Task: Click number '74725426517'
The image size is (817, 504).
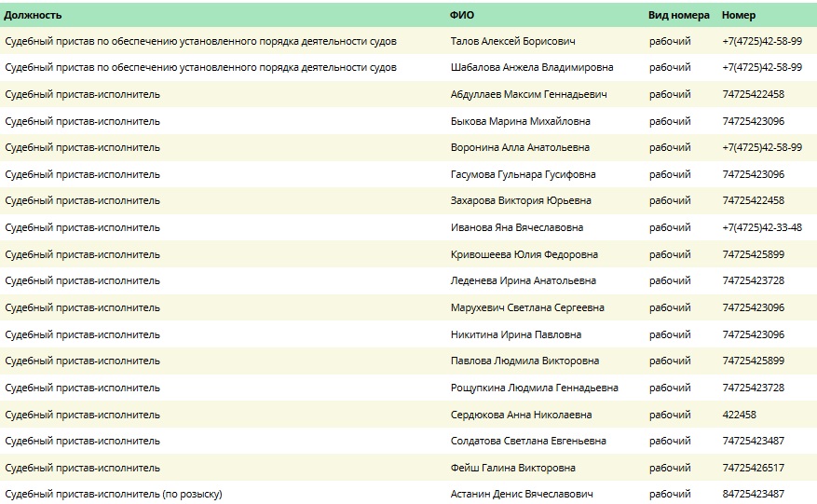Action: [754, 469]
